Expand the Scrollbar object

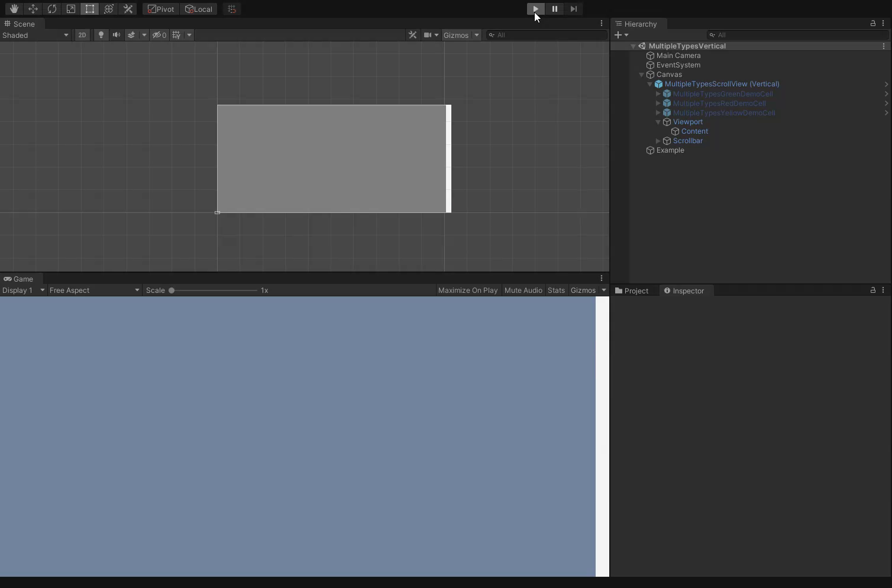coord(658,141)
